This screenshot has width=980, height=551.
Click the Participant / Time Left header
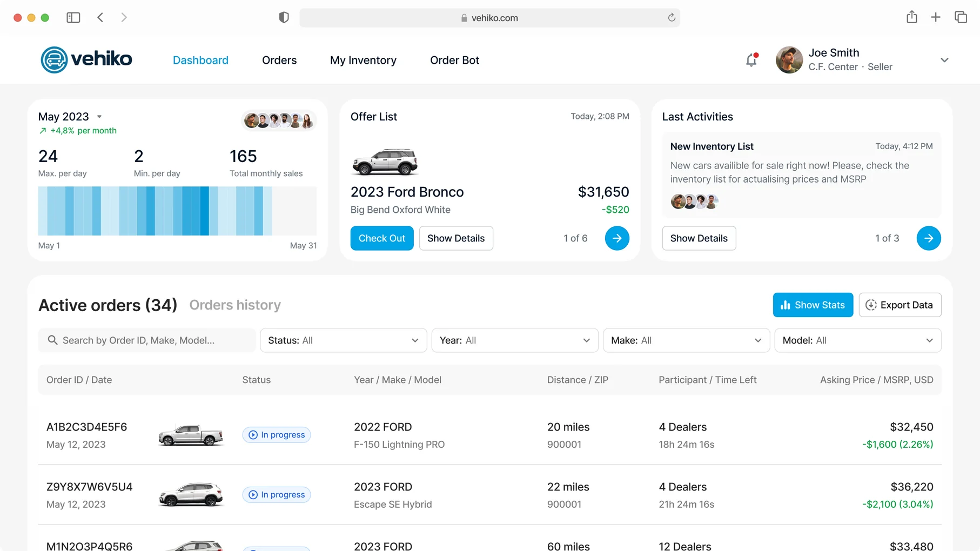(708, 380)
